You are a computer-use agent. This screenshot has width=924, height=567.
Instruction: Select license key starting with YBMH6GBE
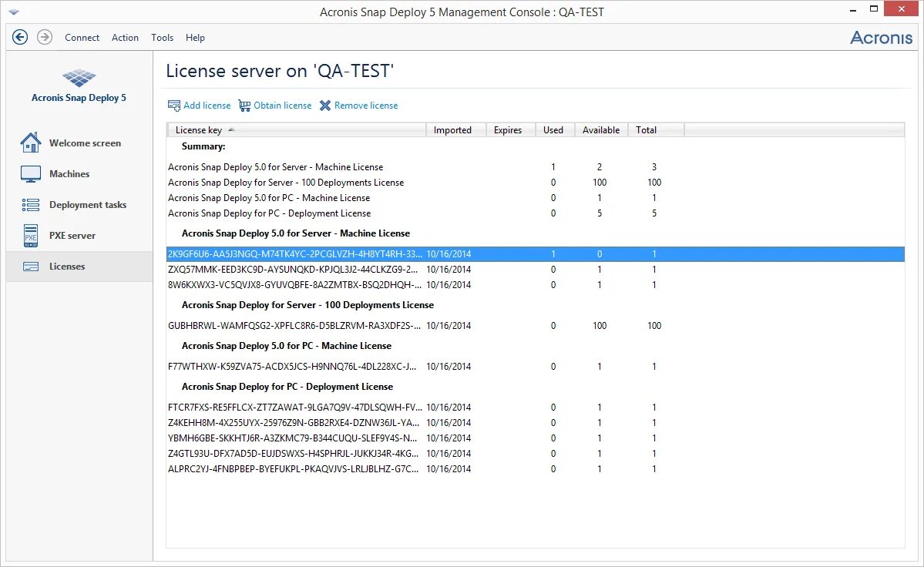[535, 438]
